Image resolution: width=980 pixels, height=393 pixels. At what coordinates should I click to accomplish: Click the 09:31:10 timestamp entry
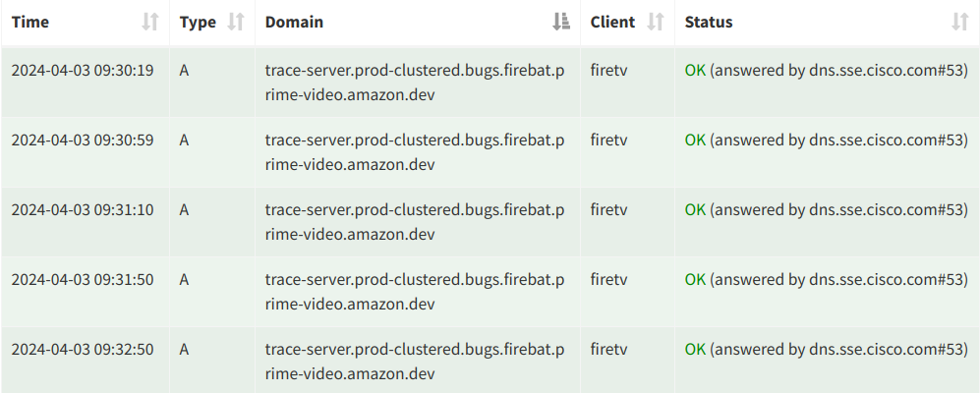tap(83, 210)
